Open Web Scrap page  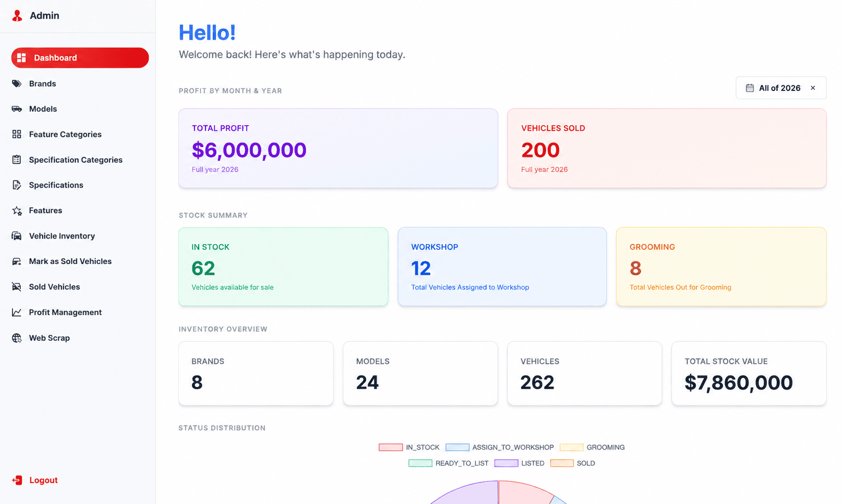pos(80,338)
